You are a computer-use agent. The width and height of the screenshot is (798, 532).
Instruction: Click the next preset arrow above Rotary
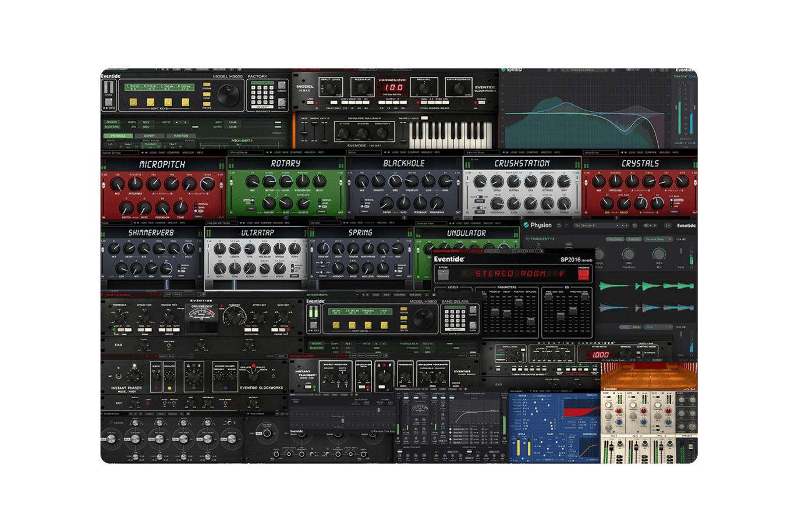pyautogui.click(x=271, y=152)
